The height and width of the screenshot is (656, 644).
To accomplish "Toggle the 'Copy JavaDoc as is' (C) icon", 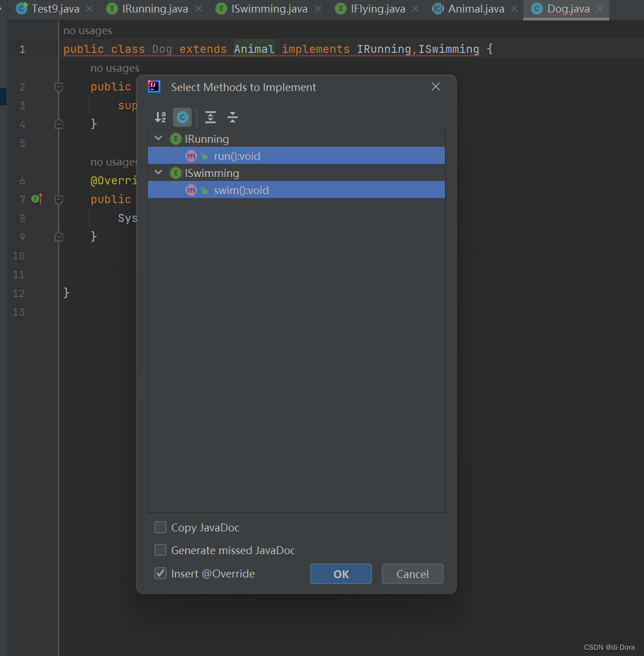I will pyautogui.click(x=182, y=117).
